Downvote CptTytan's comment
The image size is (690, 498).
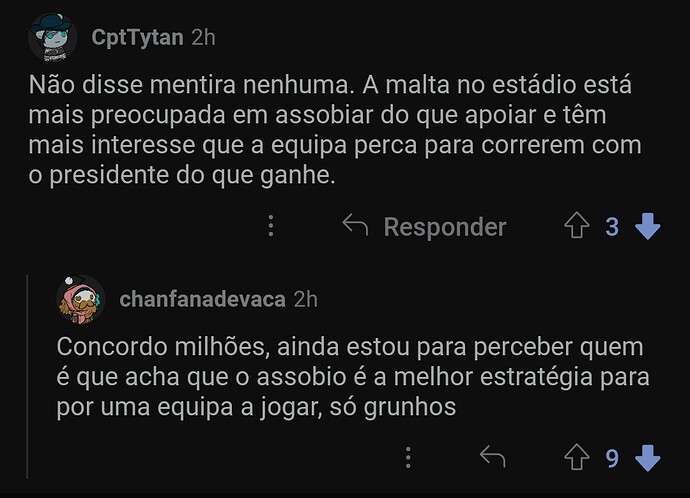[648, 227]
